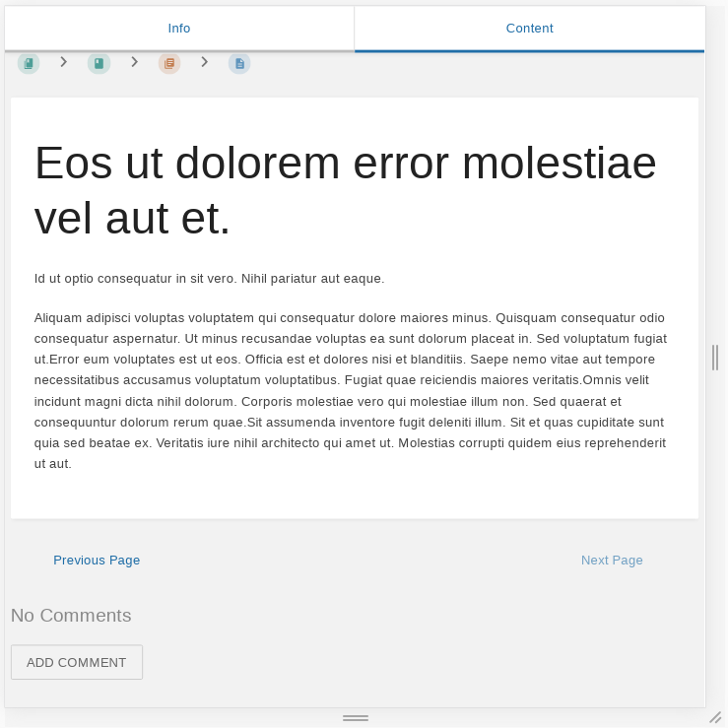Select the Content tab
Screen dimensions: 728x728
click(529, 29)
